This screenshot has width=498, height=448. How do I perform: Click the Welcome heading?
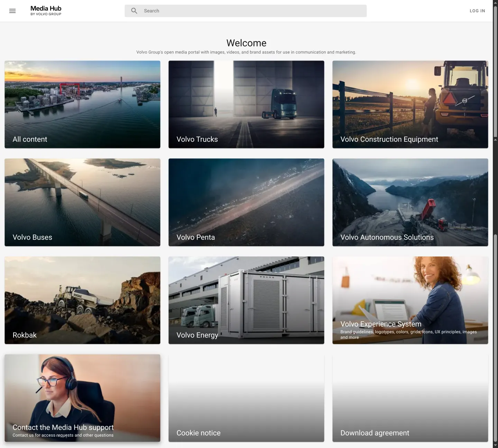tap(246, 43)
